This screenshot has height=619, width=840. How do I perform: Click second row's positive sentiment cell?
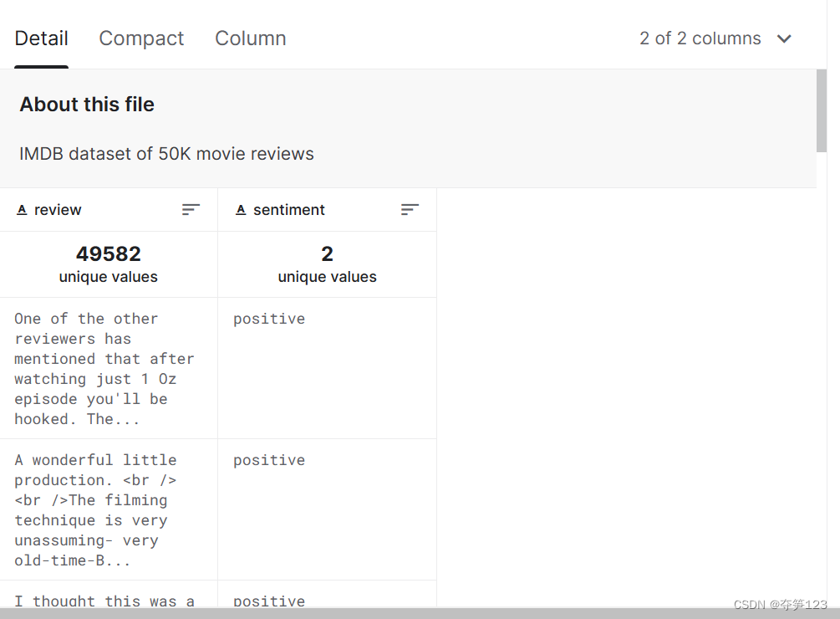[x=269, y=460]
